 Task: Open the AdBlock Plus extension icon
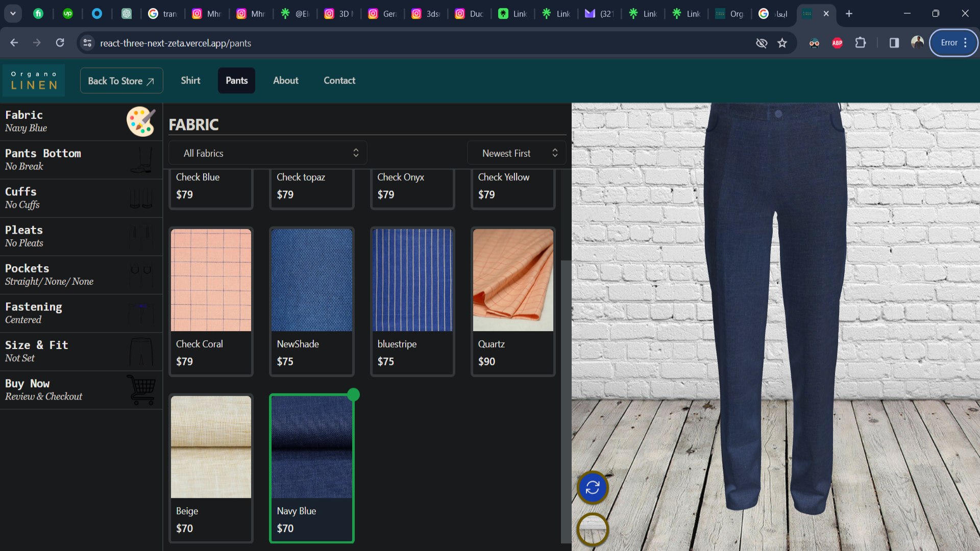click(x=837, y=43)
